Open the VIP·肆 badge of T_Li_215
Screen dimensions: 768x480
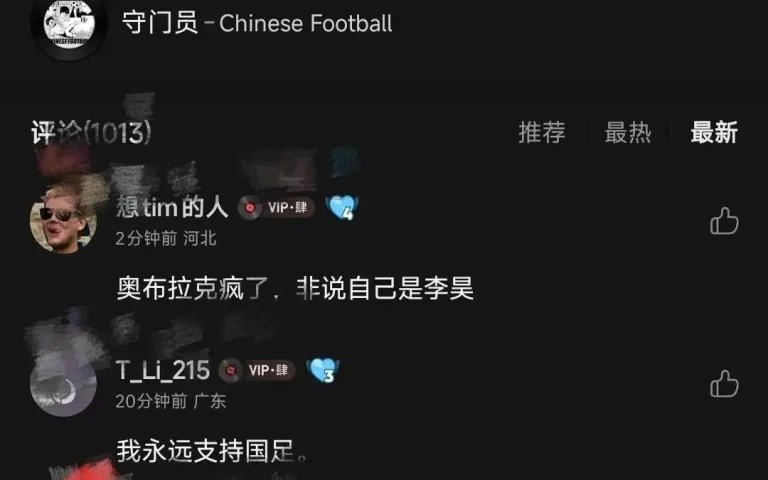pos(269,370)
